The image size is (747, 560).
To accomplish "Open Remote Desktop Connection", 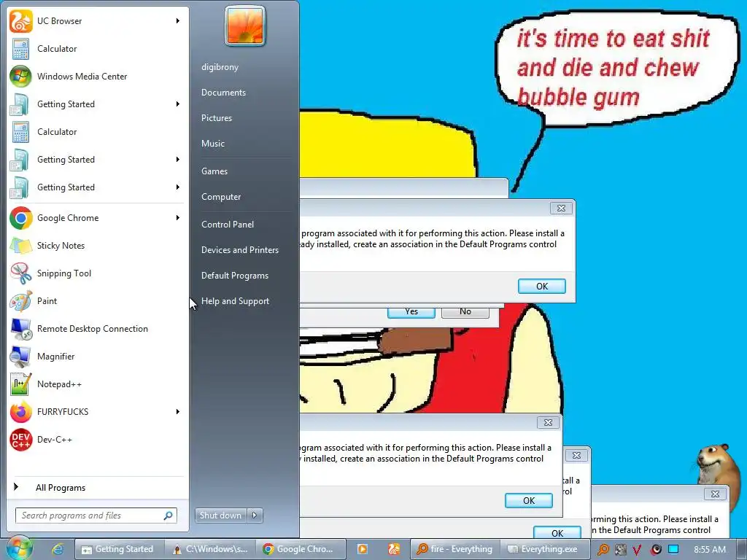I will pos(98,329).
